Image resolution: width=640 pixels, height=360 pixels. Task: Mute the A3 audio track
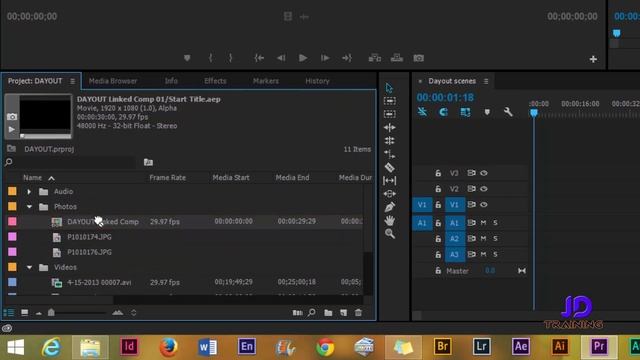click(483, 255)
